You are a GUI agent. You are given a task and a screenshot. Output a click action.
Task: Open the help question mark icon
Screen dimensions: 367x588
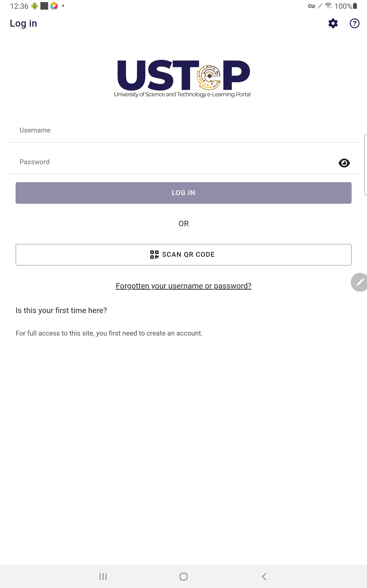coord(354,23)
